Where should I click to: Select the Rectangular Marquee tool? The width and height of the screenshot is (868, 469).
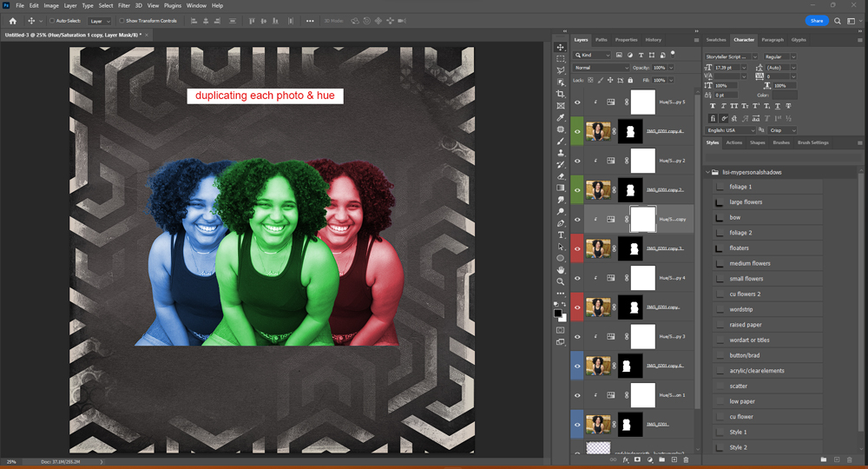coord(560,59)
